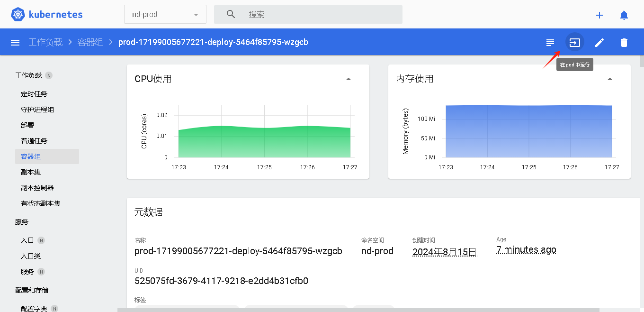Select 工作负载 in the sidebar

coord(28,75)
